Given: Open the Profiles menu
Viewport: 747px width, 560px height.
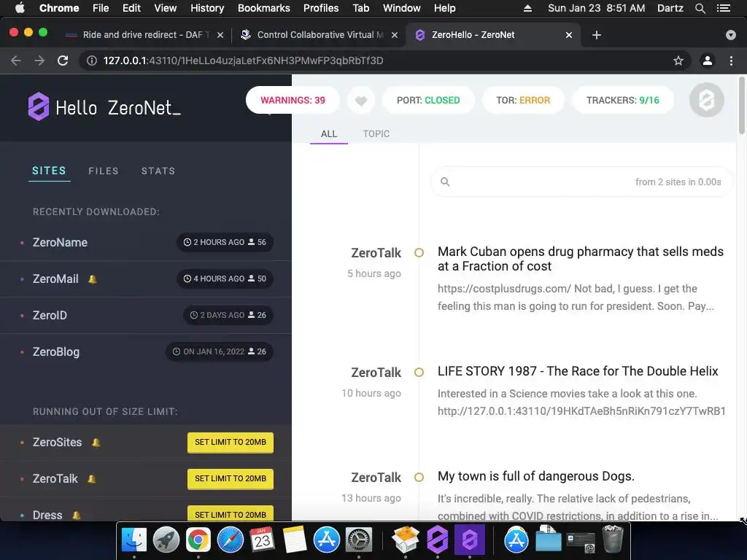Looking at the screenshot, I should pos(321,8).
